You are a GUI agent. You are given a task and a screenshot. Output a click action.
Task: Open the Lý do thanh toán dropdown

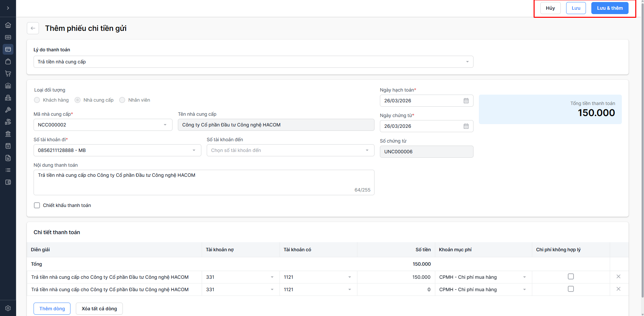point(253,62)
